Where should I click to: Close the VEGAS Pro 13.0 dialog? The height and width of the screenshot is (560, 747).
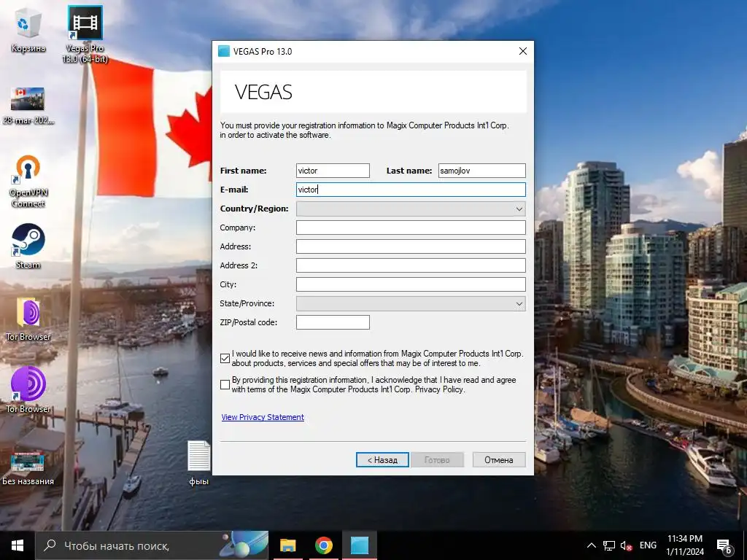pos(522,52)
